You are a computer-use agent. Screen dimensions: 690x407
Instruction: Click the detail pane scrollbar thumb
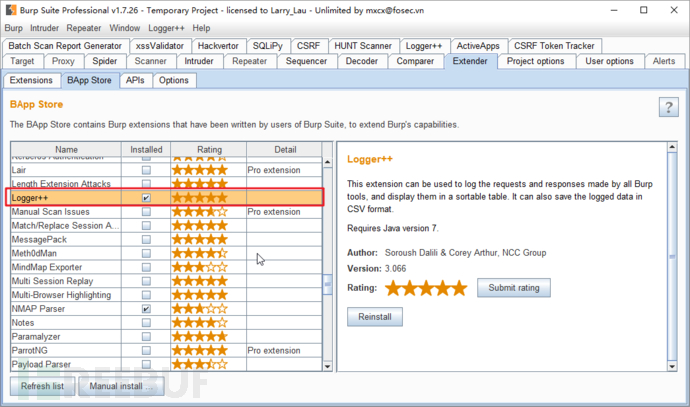[x=672, y=257]
